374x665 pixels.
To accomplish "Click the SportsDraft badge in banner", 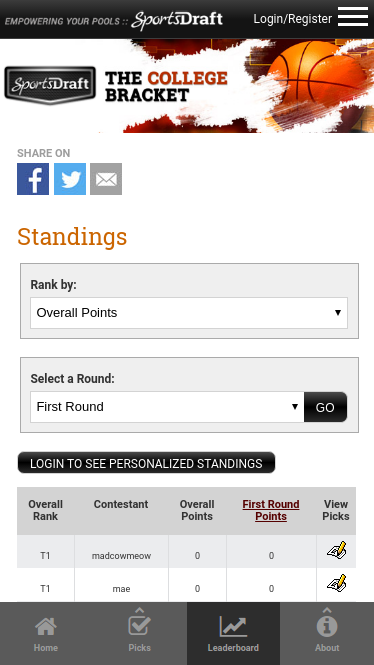I will point(50,85).
